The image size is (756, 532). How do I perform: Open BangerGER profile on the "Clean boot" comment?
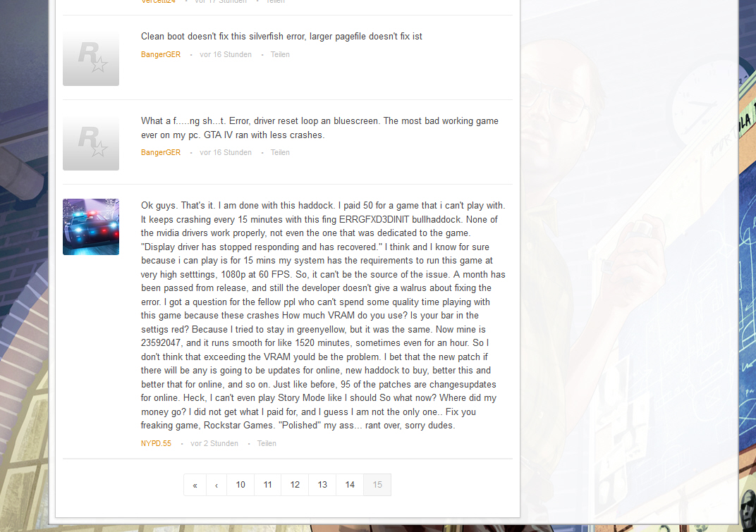[x=161, y=54]
